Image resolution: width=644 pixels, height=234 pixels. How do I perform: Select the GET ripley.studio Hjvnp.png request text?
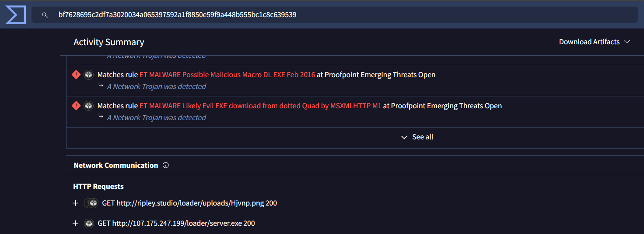(189, 203)
